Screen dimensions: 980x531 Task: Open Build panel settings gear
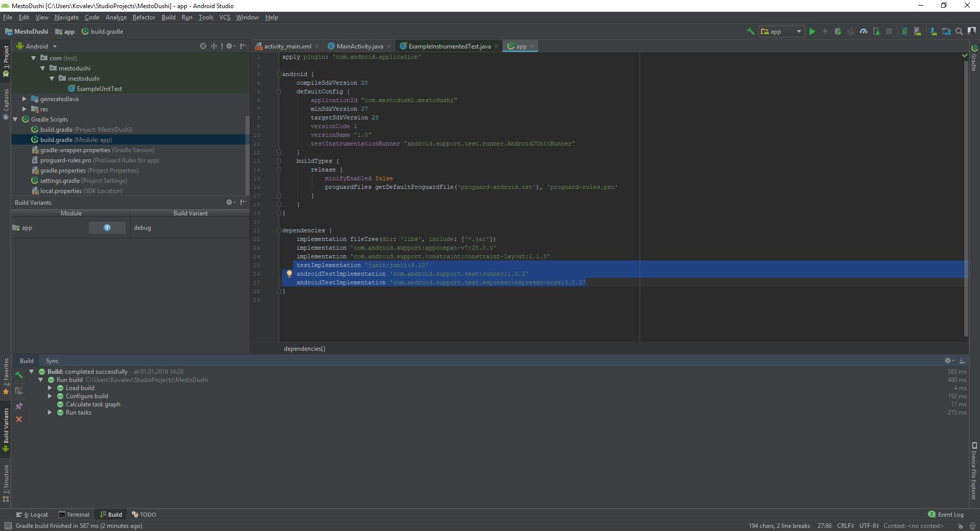click(x=949, y=360)
